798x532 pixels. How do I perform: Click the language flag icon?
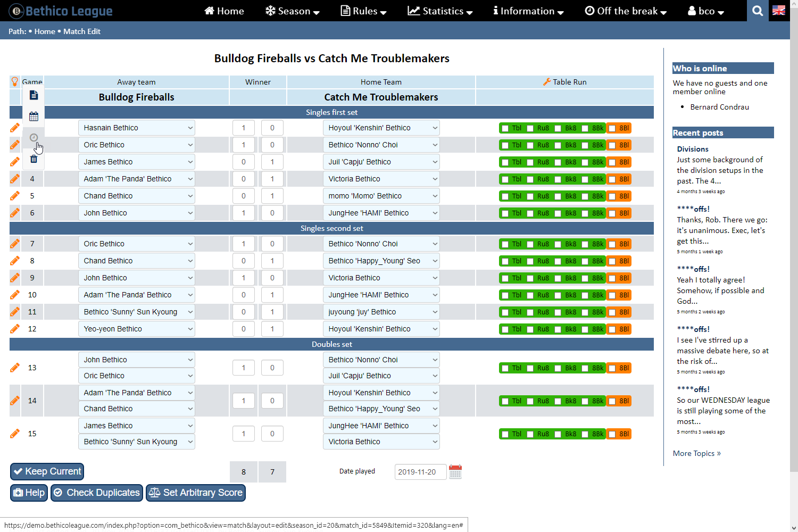click(x=779, y=11)
